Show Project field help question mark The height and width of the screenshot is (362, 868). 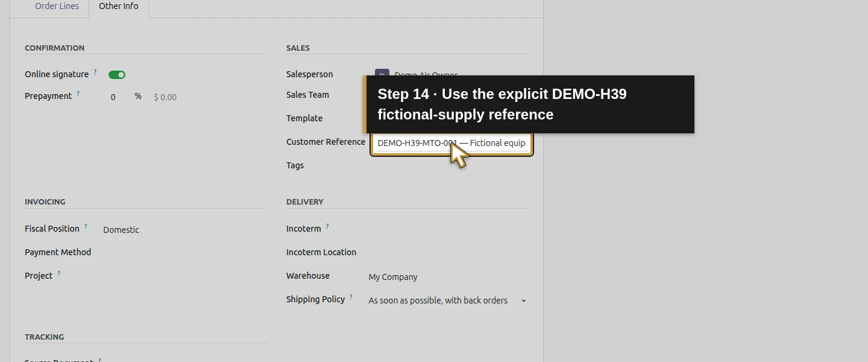pos(59,273)
